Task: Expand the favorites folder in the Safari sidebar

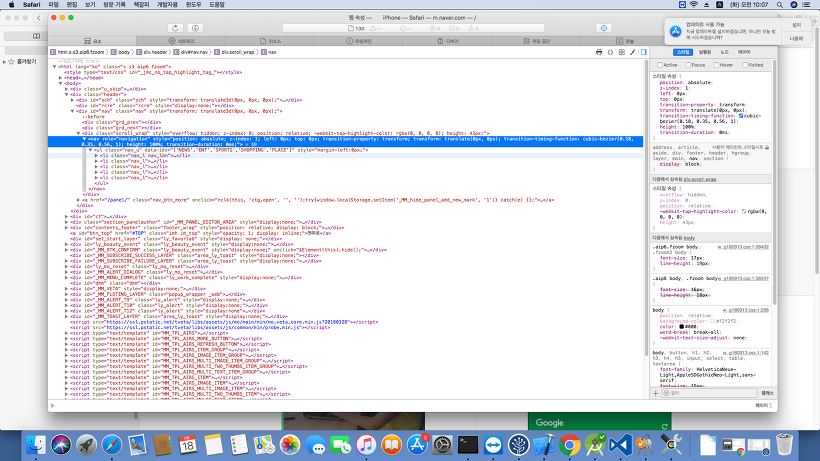Action: (x=5, y=62)
